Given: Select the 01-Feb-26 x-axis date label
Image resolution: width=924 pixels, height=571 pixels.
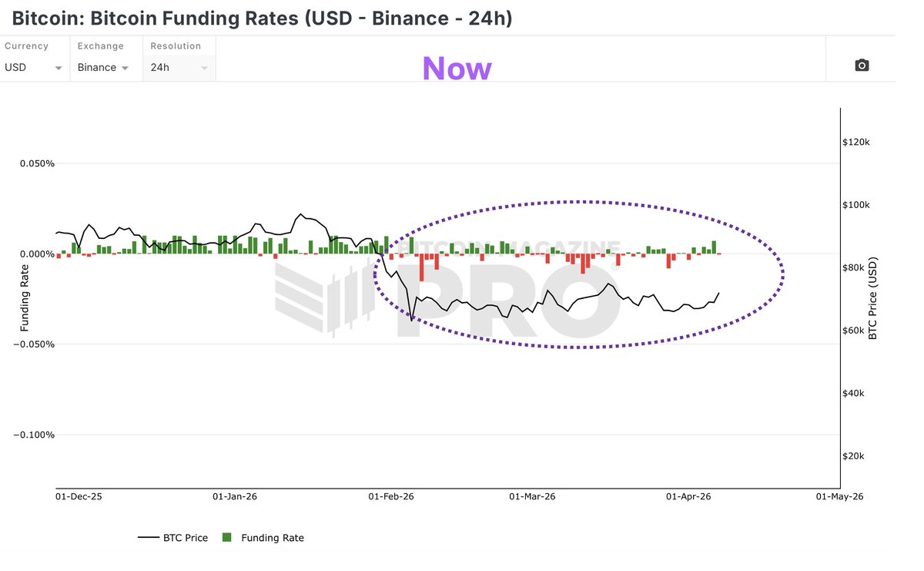Looking at the screenshot, I should (391, 497).
